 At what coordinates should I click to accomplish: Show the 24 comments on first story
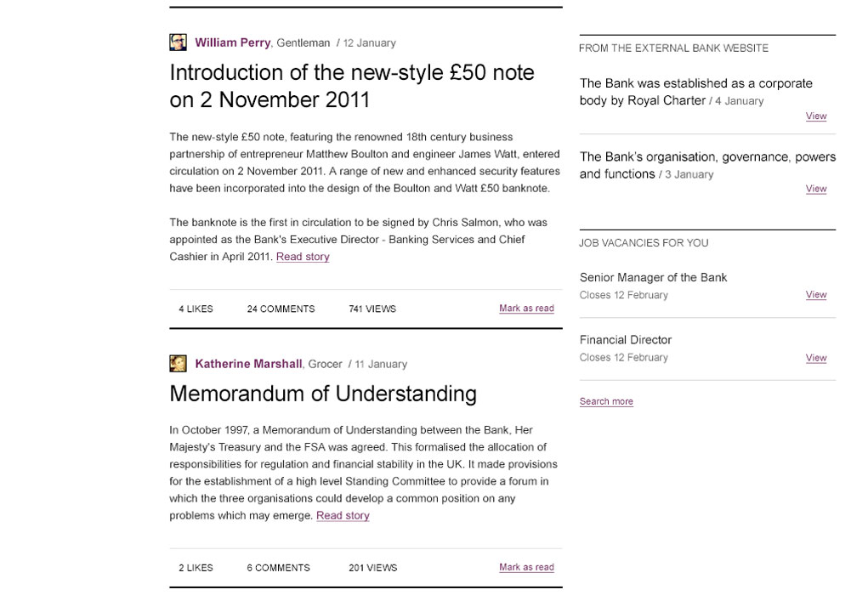[x=281, y=309]
